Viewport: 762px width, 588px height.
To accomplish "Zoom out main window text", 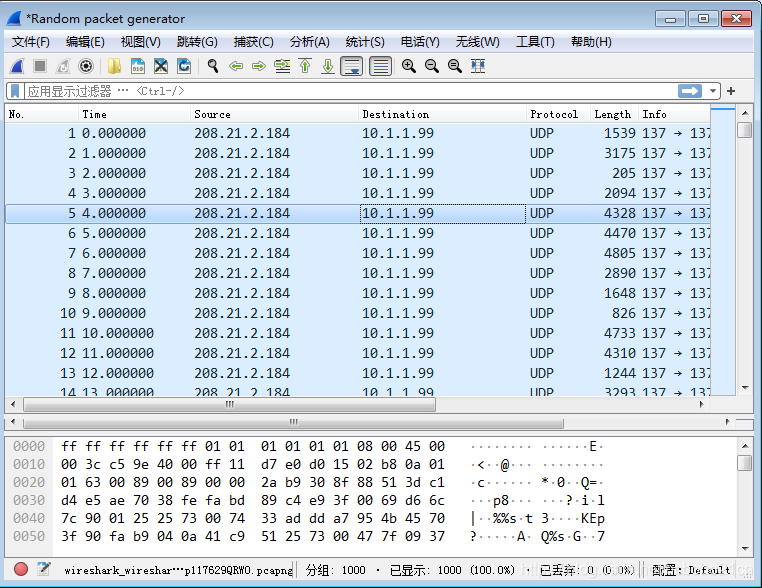I will (x=432, y=66).
